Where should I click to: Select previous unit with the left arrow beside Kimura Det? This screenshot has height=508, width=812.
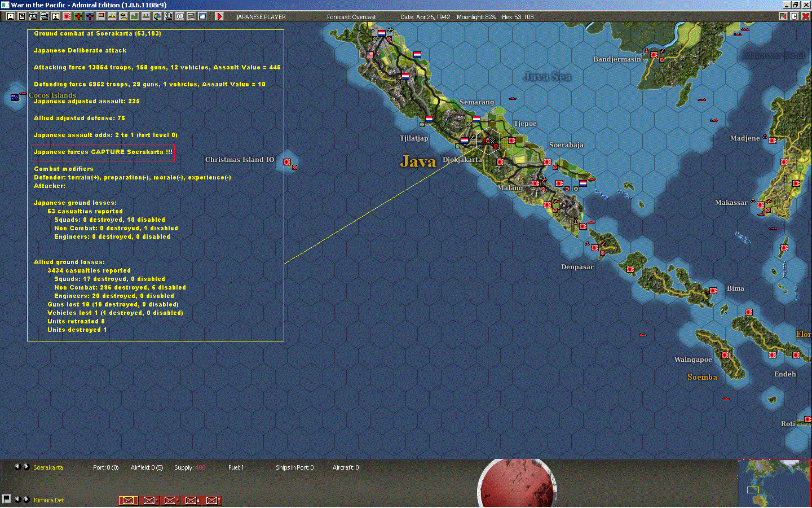(x=17, y=500)
